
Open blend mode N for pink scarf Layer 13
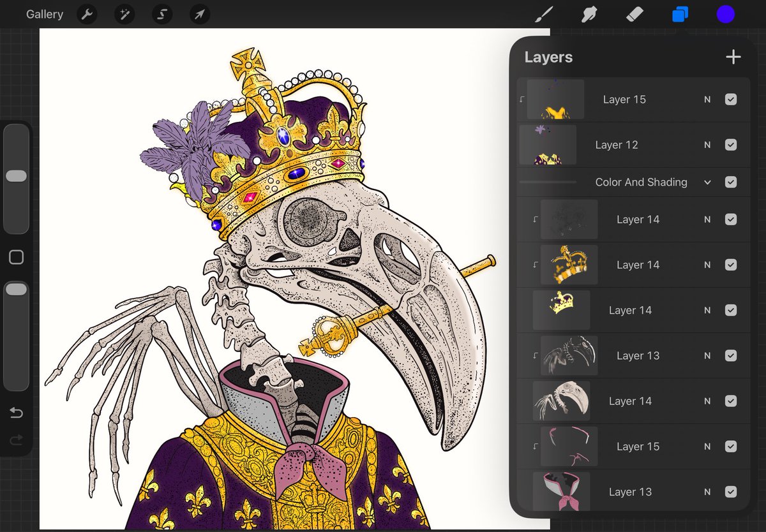click(x=707, y=492)
